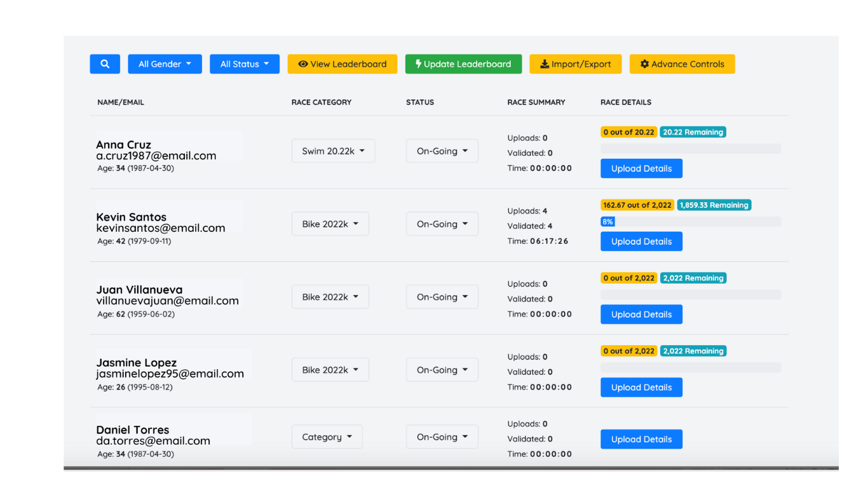Open Daniel Torres's Category dropdown
This screenshot has height=488, width=868.
tap(327, 437)
